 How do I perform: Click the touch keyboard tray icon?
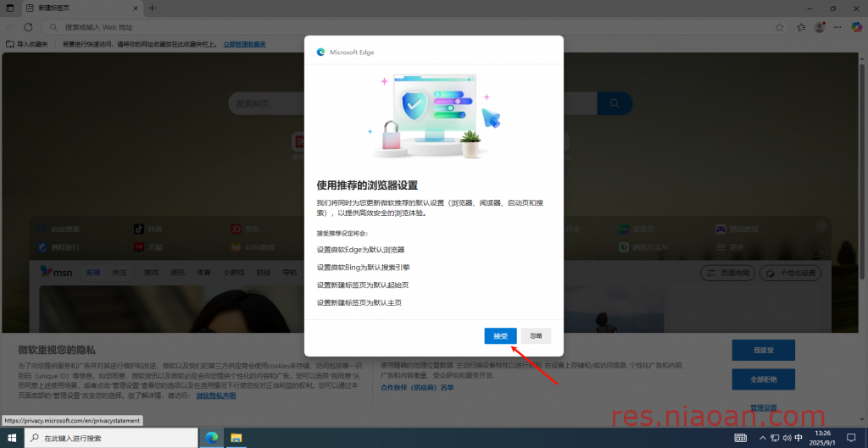740,438
